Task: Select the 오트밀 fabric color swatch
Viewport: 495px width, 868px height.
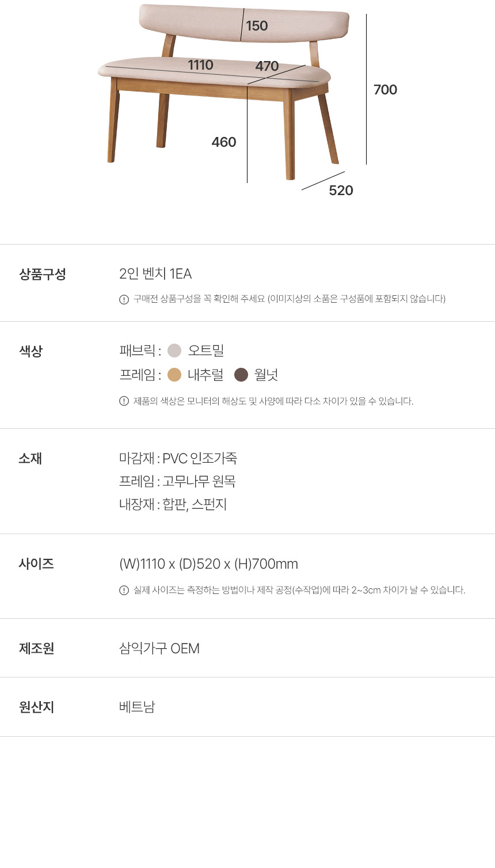Action: 174,351
